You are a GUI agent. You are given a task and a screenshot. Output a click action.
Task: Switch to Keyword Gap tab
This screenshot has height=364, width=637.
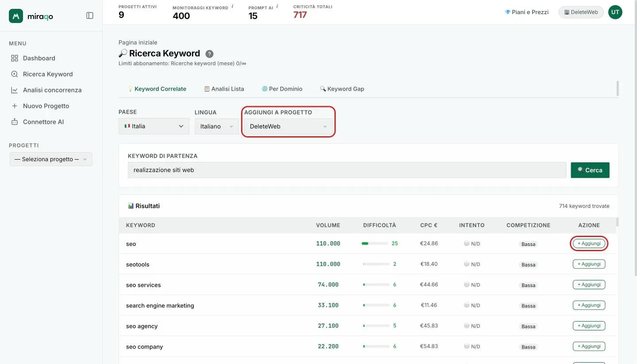click(342, 89)
